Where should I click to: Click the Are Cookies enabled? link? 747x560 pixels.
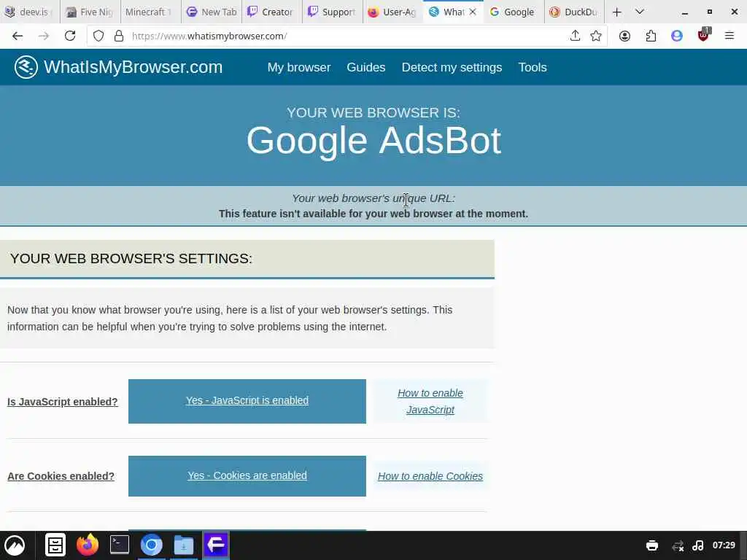(x=61, y=476)
